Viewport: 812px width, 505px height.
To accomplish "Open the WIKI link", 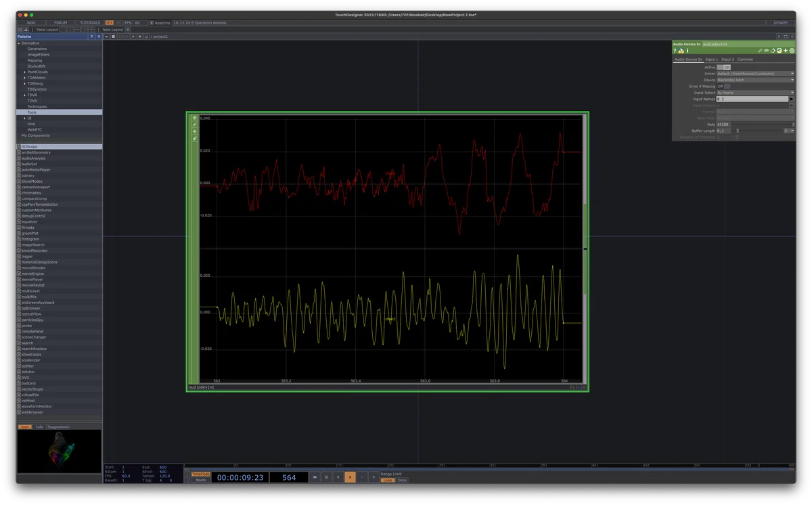I will [x=30, y=22].
